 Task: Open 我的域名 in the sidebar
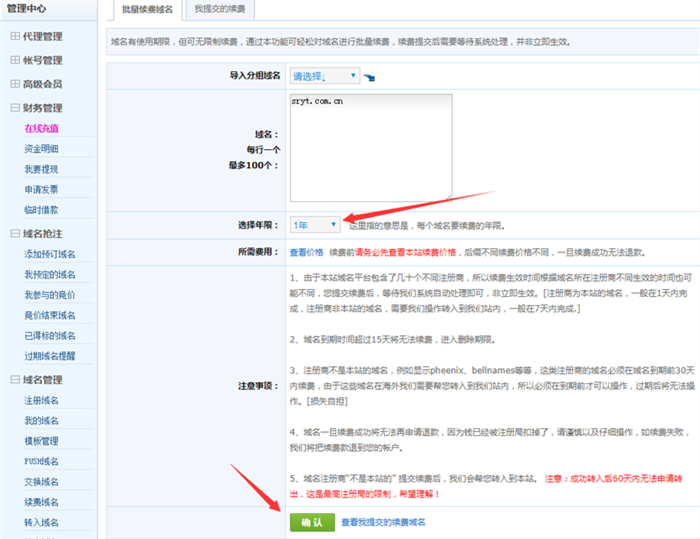[42, 420]
